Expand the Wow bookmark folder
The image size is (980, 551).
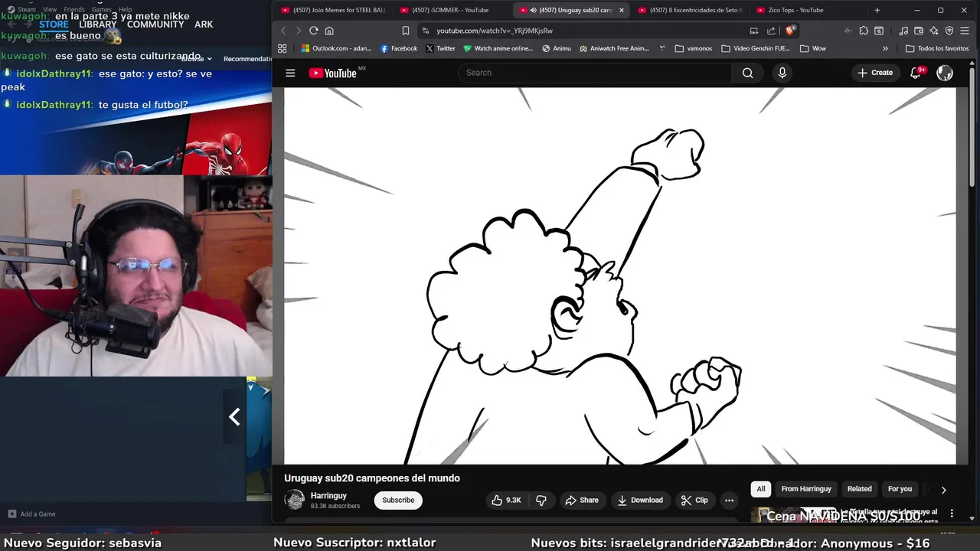pyautogui.click(x=813, y=48)
